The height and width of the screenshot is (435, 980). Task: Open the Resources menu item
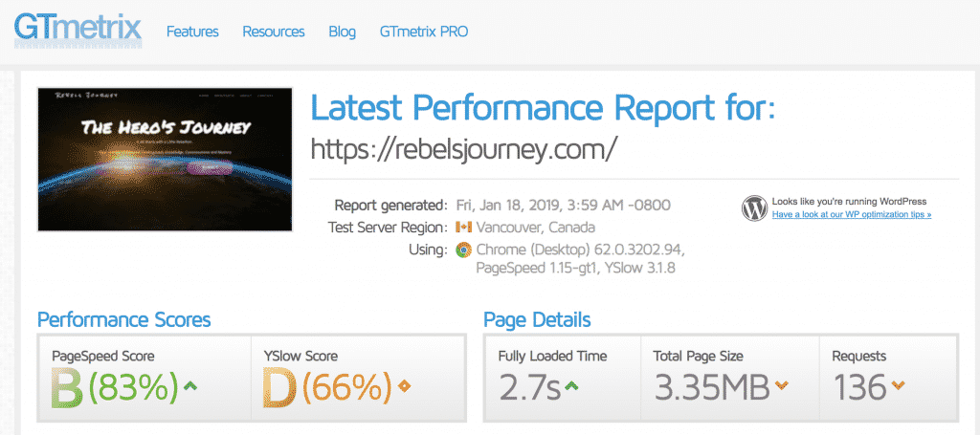click(274, 32)
